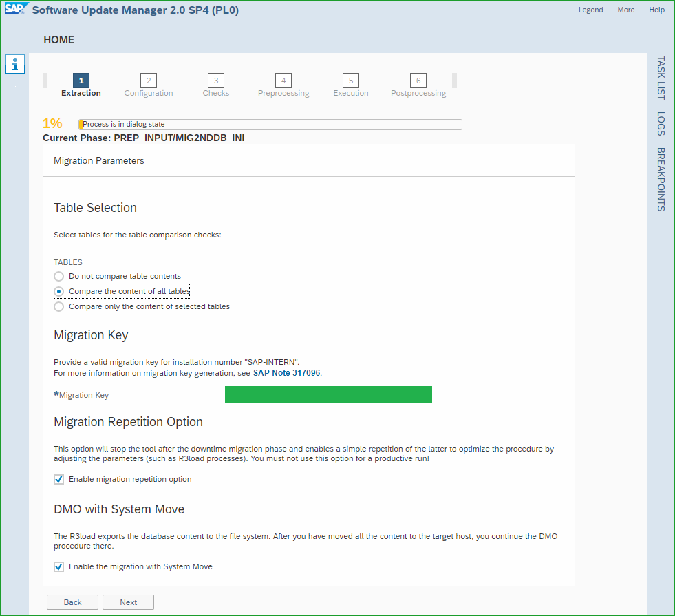Expand the TASK LIST side panel
The width and height of the screenshot is (675, 616).
[x=661, y=78]
